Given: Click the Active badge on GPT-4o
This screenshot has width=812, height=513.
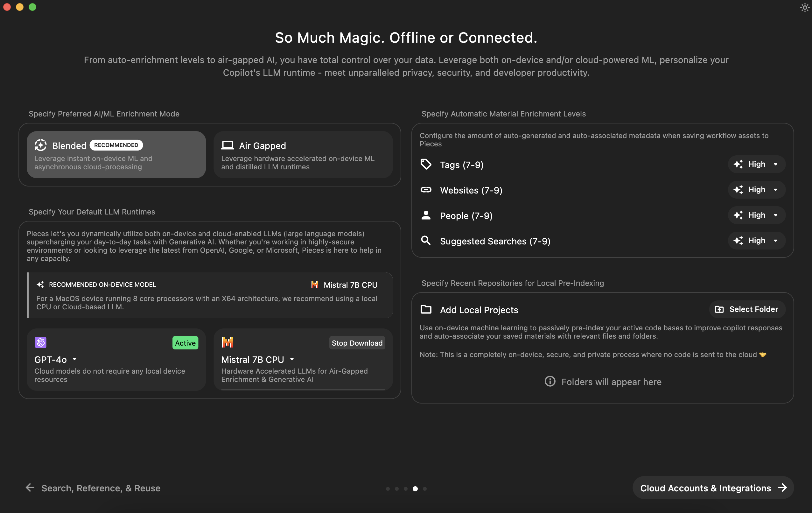Looking at the screenshot, I should click(x=185, y=343).
